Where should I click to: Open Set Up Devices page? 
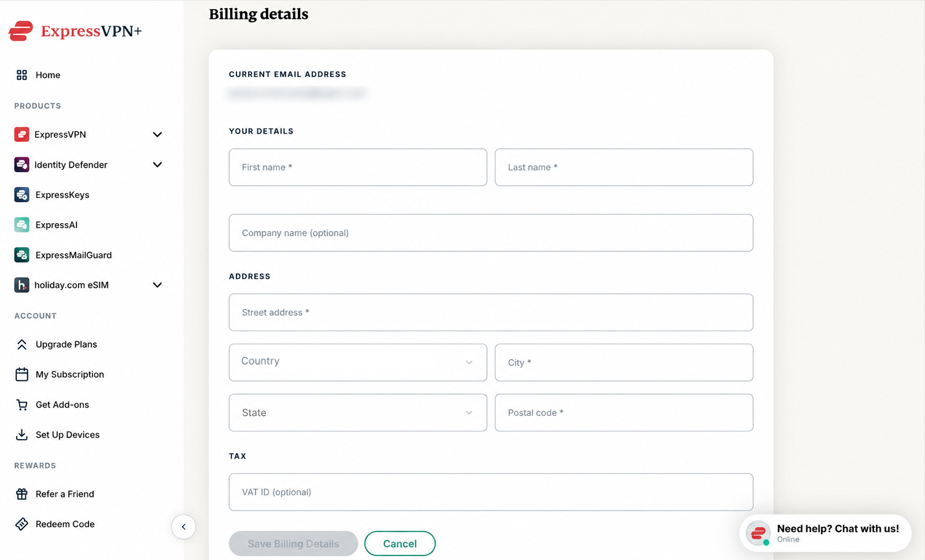(67, 435)
